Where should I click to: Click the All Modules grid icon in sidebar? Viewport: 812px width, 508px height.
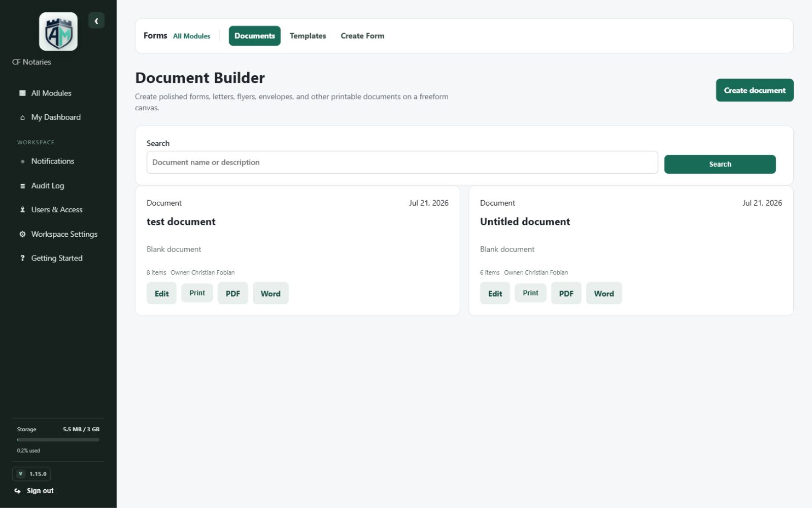click(x=22, y=93)
